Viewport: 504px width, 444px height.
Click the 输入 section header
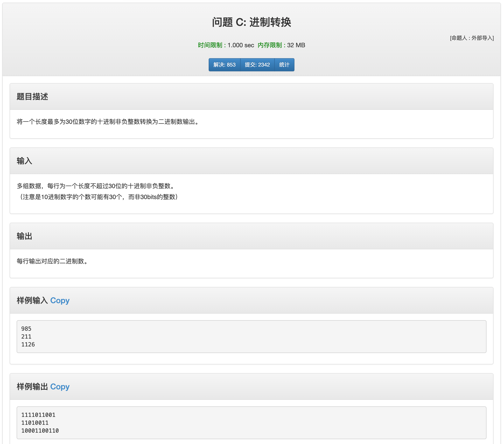[x=24, y=161]
